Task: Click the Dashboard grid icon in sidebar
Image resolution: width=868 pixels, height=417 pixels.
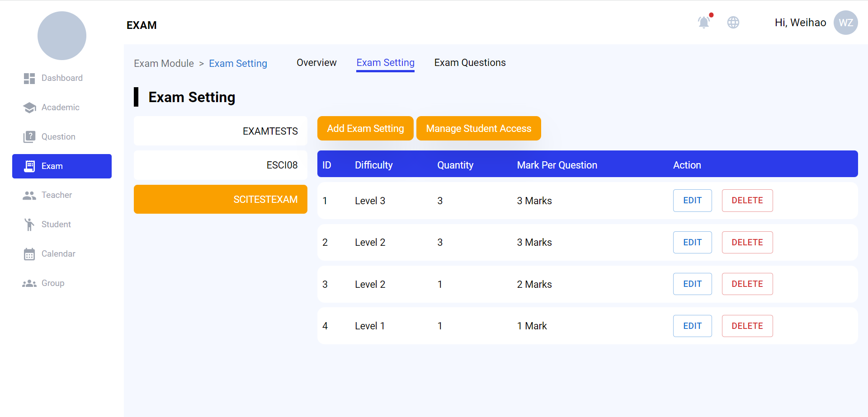Action: click(x=29, y=79)
